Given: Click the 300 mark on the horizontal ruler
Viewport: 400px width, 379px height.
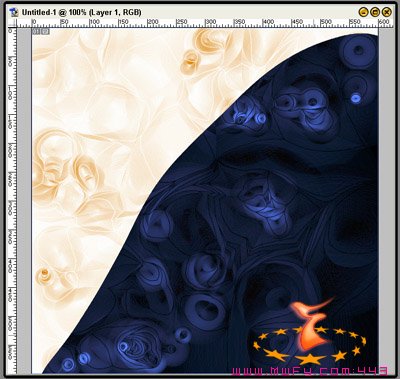Looking at the screenshot, I should point(211,22).
